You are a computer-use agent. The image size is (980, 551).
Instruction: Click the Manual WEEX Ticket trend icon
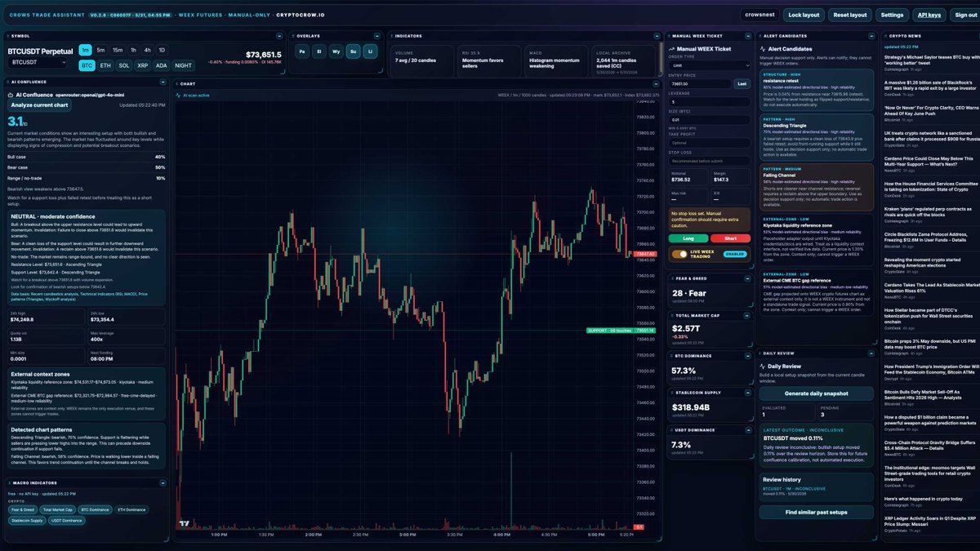(x=672, y=49)
